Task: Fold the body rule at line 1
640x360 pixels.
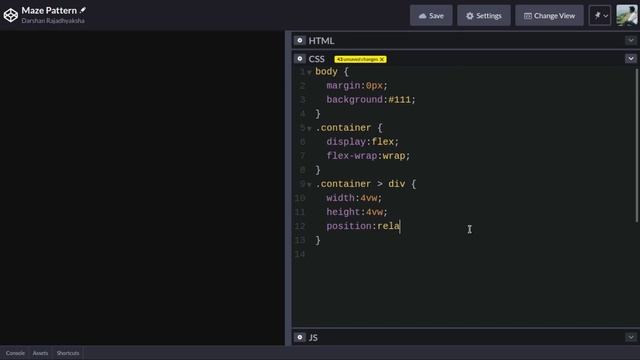Action: tap(309, 72)
